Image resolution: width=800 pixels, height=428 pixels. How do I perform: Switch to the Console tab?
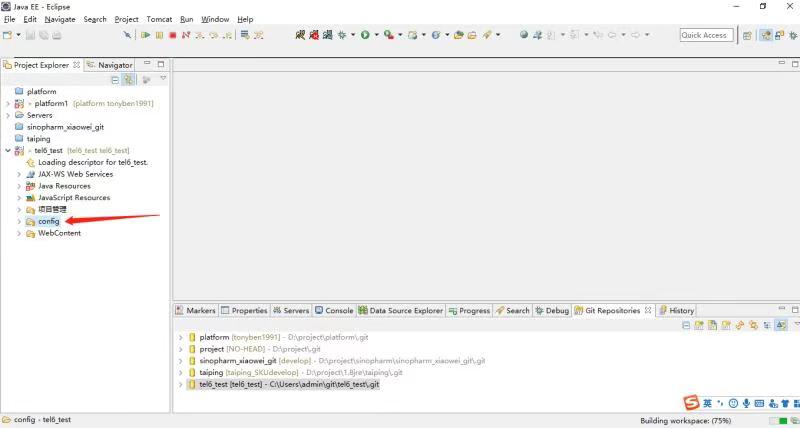point(334,310)
